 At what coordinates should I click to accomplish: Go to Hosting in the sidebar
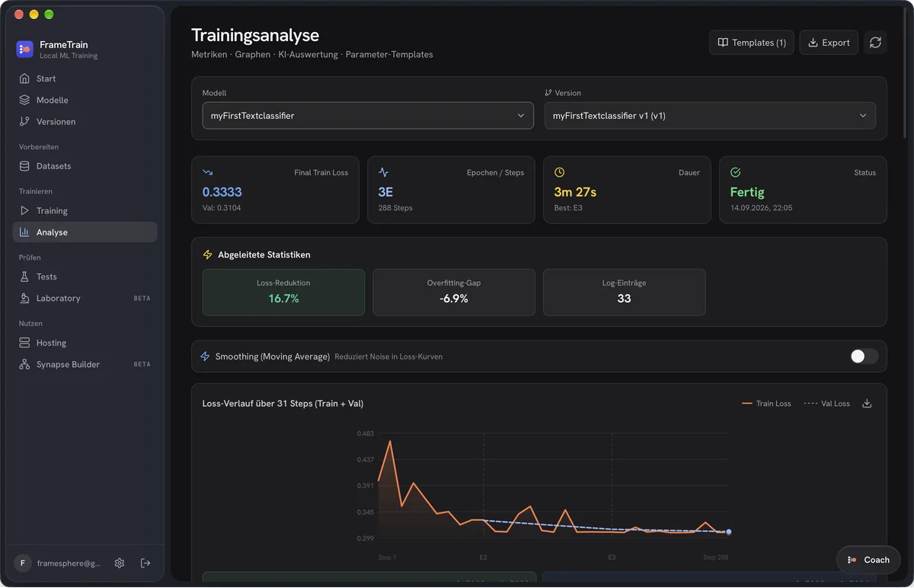[85, 343]
